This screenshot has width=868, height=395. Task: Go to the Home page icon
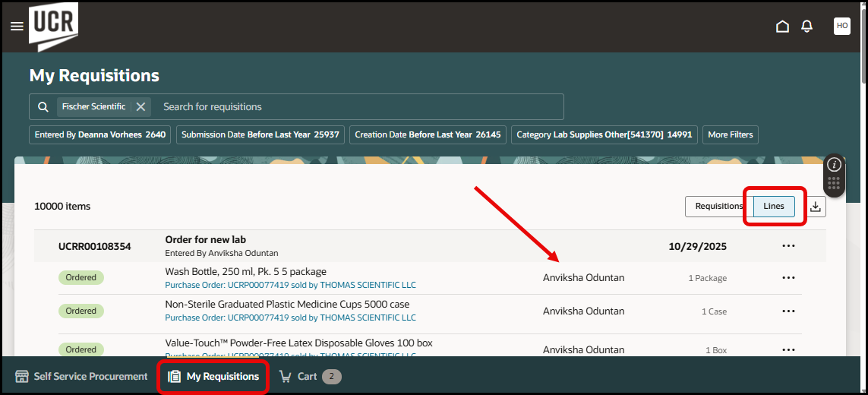pyautogui.click(x=782, y=27)
